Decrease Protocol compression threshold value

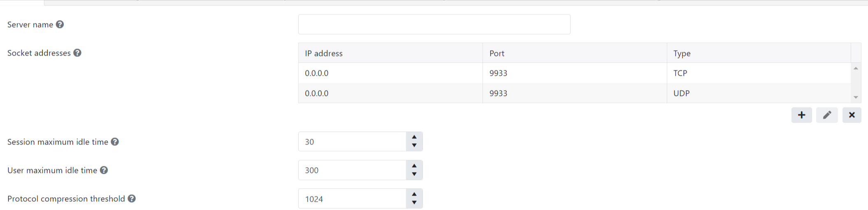(414, 203)
